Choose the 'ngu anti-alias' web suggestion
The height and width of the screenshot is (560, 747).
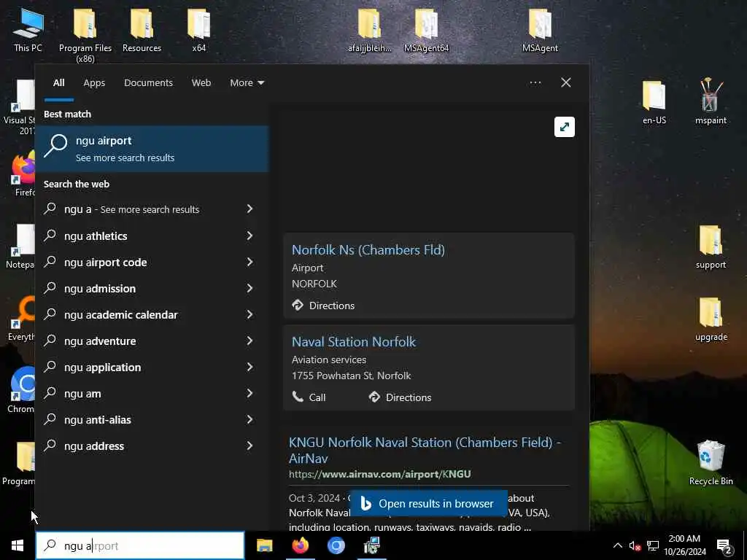[x=152, y=419]
